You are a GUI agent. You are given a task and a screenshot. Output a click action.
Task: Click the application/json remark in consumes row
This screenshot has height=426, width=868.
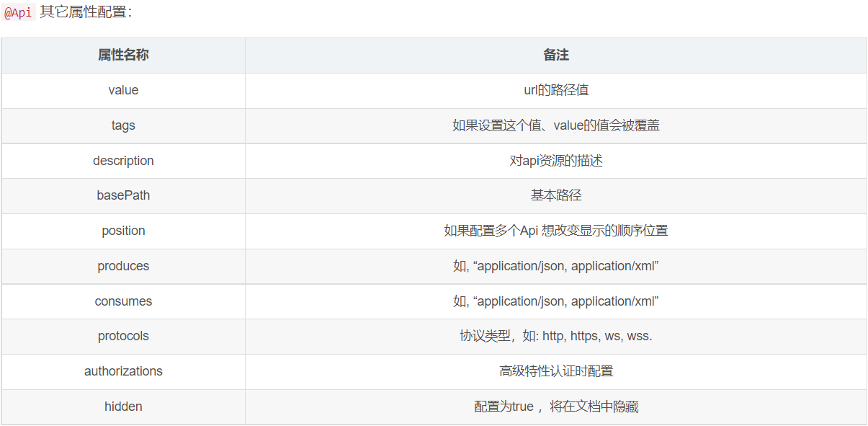pyautogui.click(x=555, y=301)
